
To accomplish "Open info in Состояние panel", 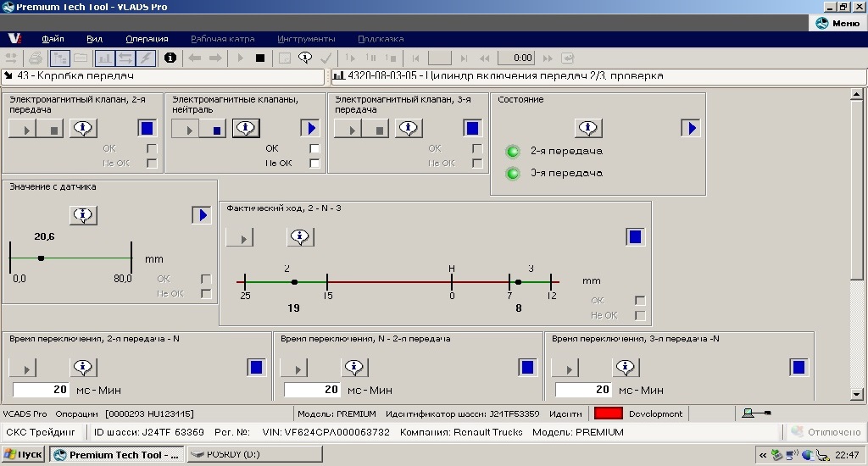I will click(588, 129).
